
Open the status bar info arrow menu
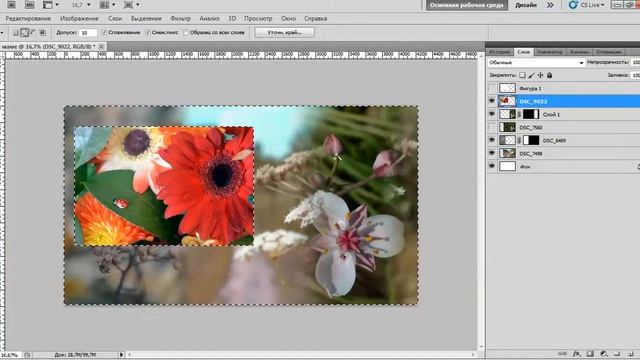(x=121, y=355)
